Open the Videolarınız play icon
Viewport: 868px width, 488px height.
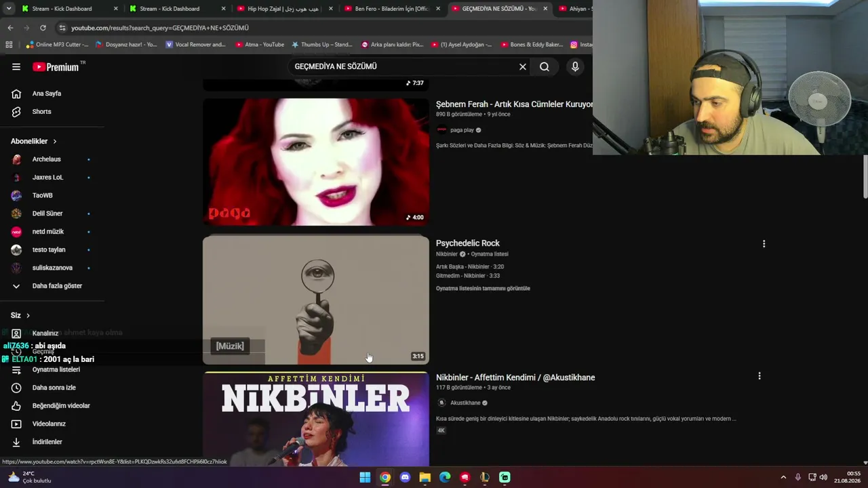click(x=16, y=424)
